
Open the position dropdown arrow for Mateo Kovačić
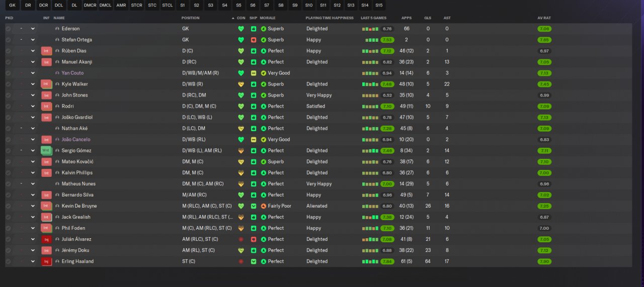pyautogui.click(x=33, y=161)
